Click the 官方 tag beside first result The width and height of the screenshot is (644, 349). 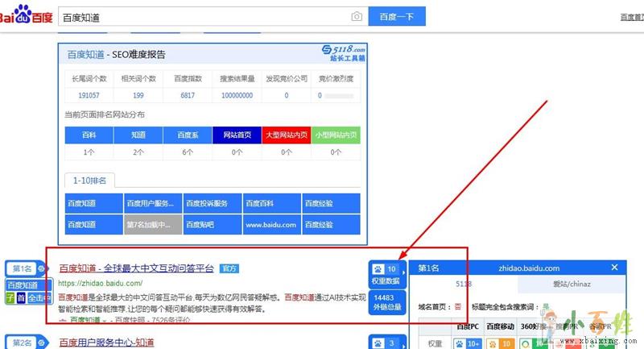pyautogui.click(x=229, y=268)
